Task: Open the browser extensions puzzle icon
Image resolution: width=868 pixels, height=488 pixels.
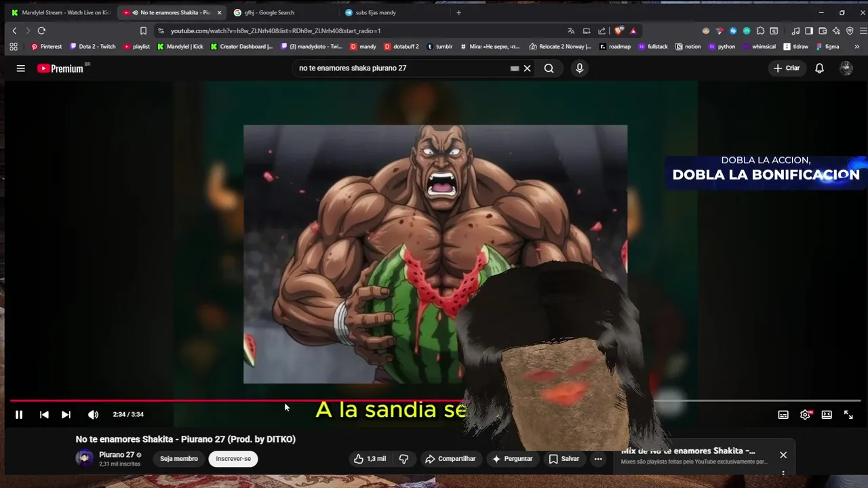Action: coord(760,30)
